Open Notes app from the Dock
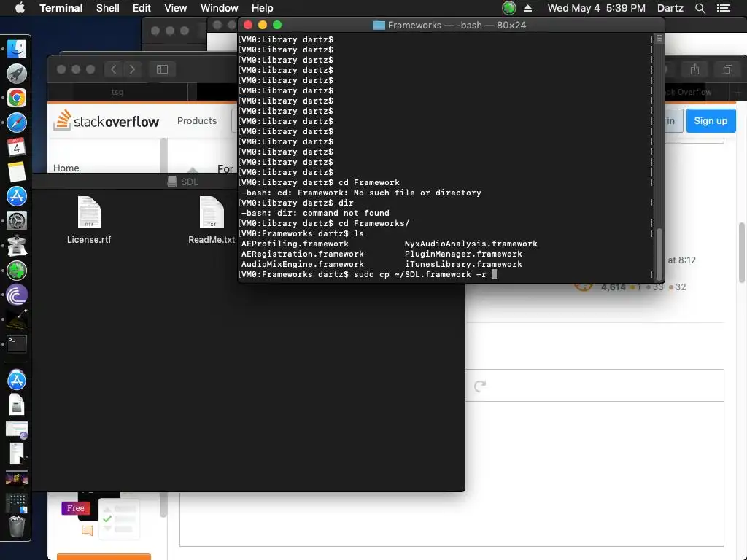Screen dimensions: 747x560 pos(17,172)
